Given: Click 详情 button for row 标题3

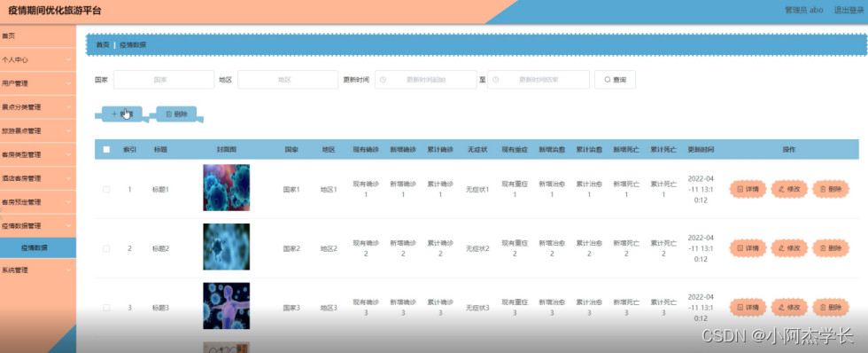Looking at the screenshot, I should coord(748,308).
